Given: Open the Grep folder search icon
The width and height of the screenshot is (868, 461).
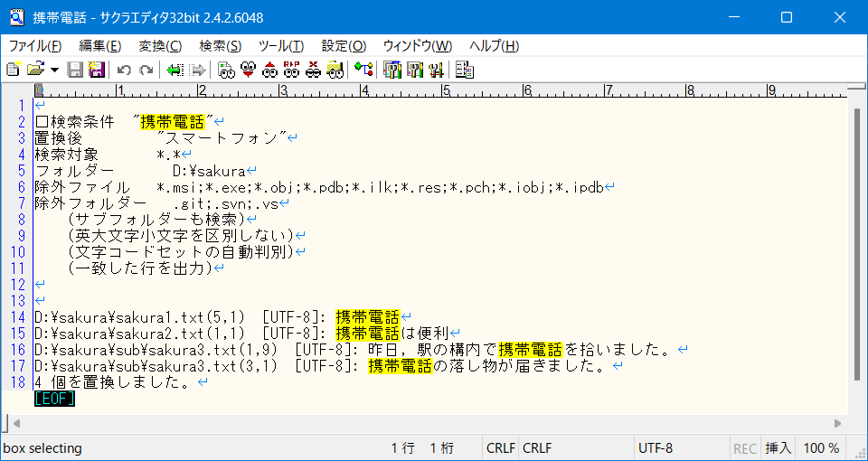Looking at the screenshot, I should [335, 70].
